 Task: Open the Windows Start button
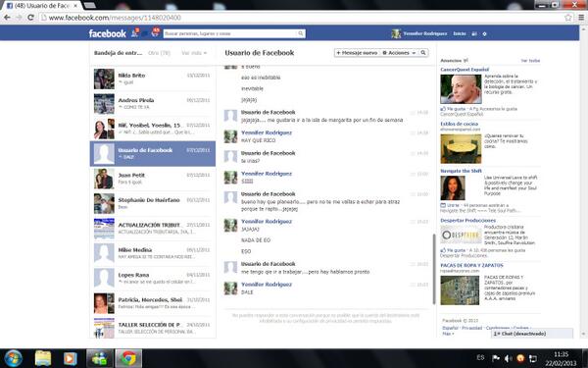14,358
